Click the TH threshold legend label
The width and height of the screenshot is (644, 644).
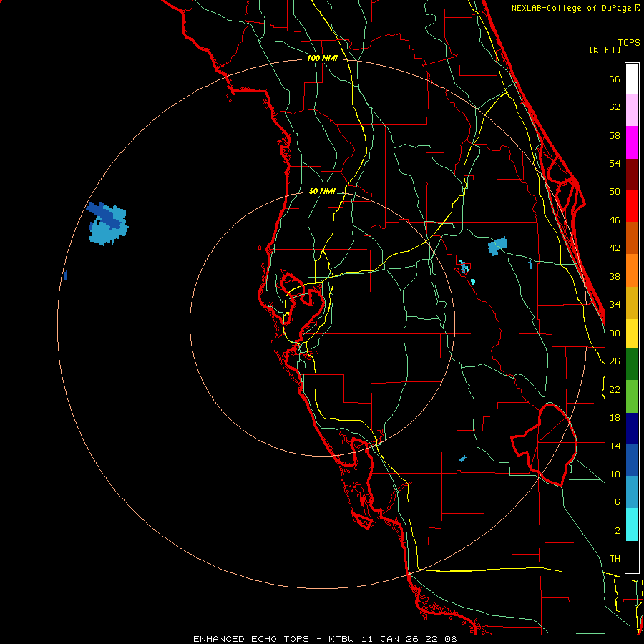point(615,559)
